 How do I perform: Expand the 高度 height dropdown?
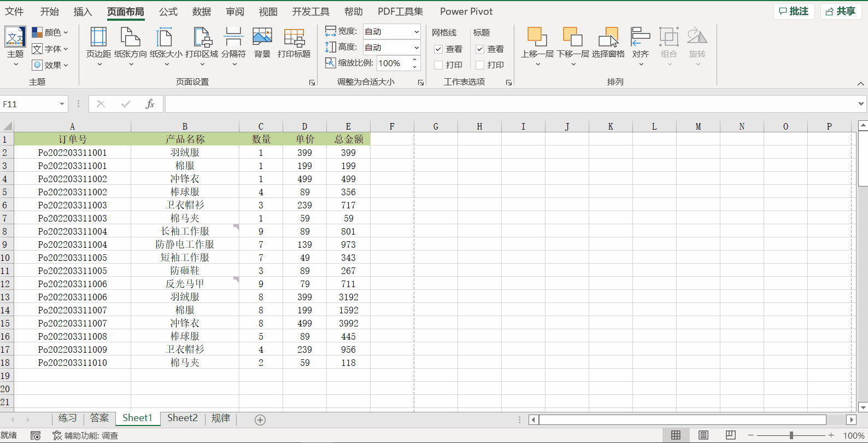pos(416,48)
